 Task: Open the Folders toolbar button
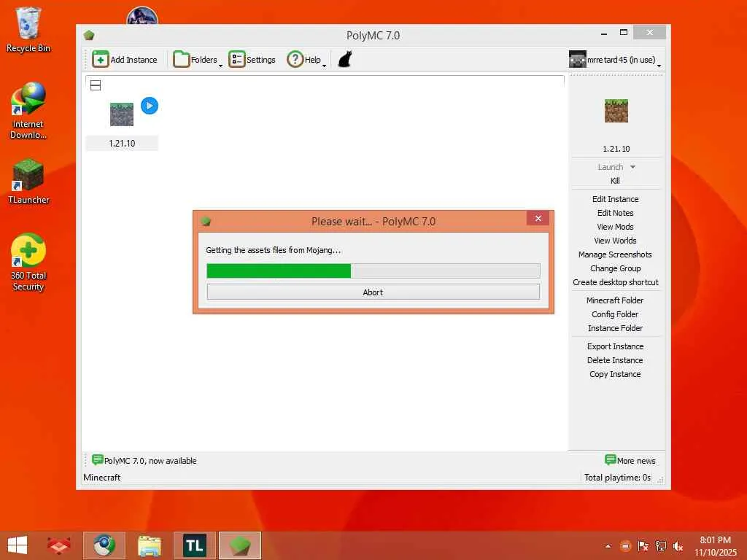point(195,60)
